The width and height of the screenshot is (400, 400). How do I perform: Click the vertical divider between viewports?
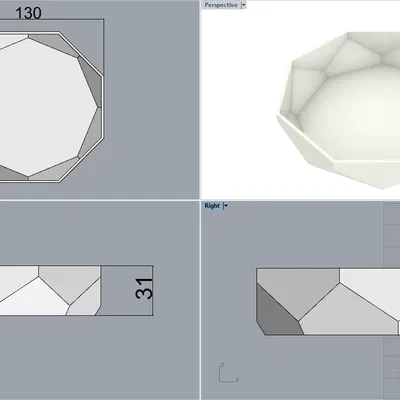pos(200,200)
